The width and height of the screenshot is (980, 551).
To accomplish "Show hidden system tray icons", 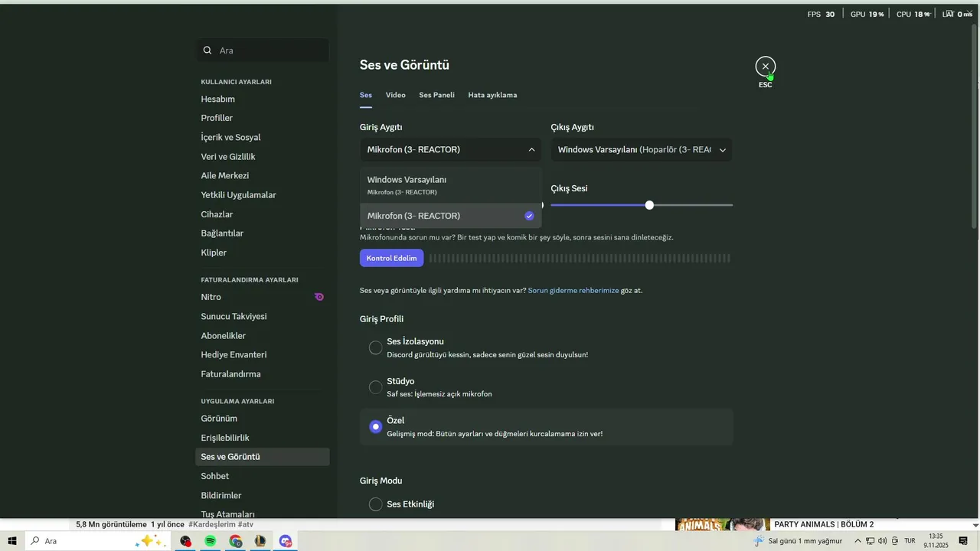I will 857,541.
